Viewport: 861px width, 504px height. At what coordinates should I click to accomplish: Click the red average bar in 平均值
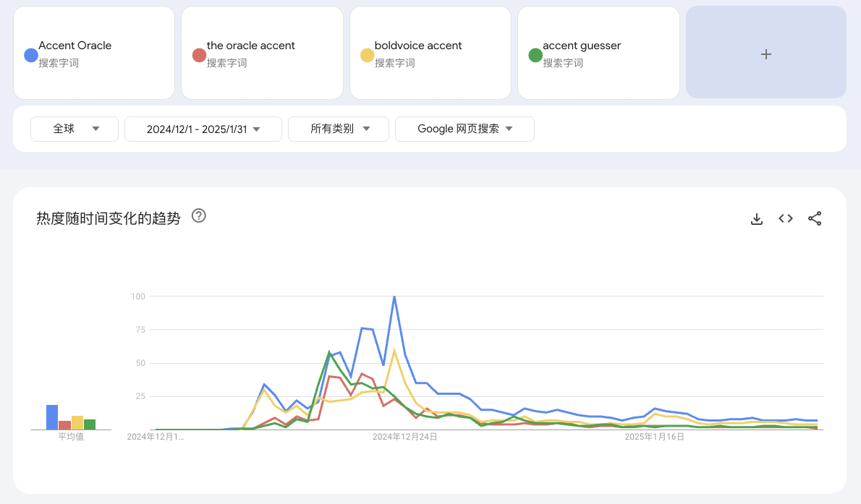(x=65, y=425)
